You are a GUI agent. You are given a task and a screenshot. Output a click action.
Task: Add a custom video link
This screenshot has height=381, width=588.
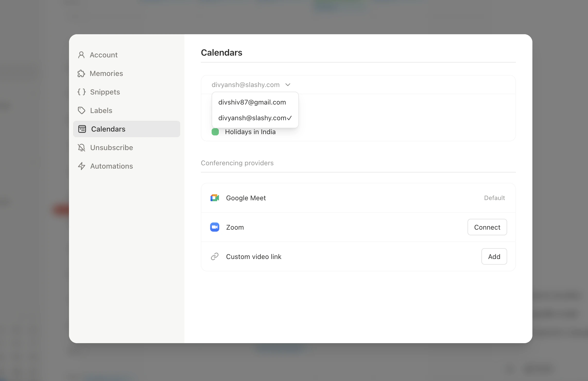tap(494, 256)
